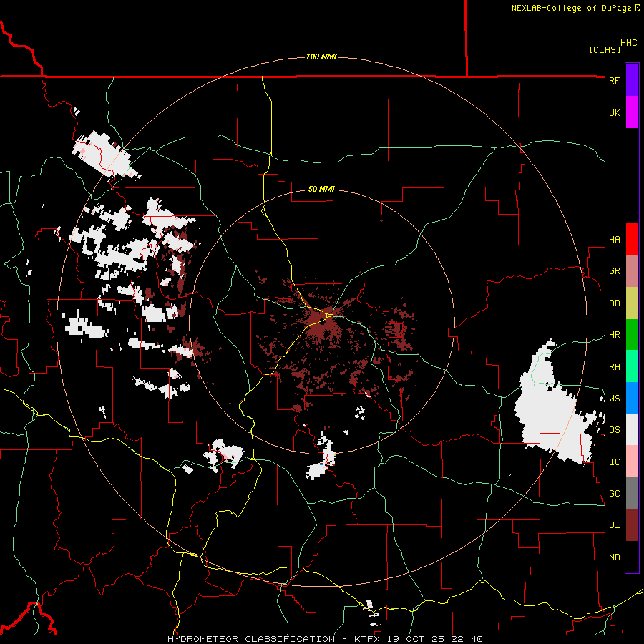The height and width of the screenshot is (644, 644).
Task: Click the HA red legend swatch
Action: click(x=632, y=239)
